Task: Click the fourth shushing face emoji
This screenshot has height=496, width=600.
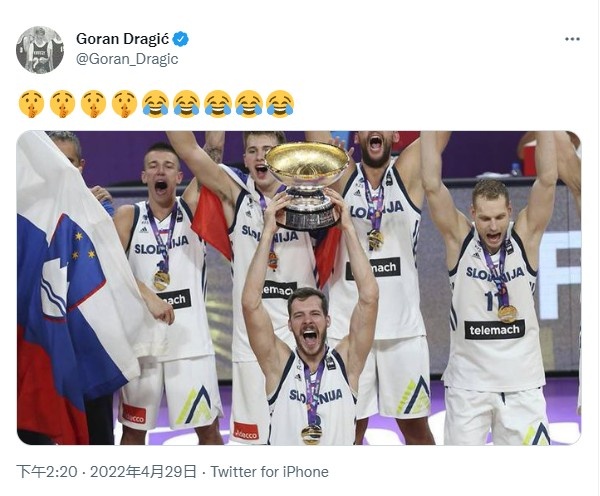Action: [x=124, y=104]
